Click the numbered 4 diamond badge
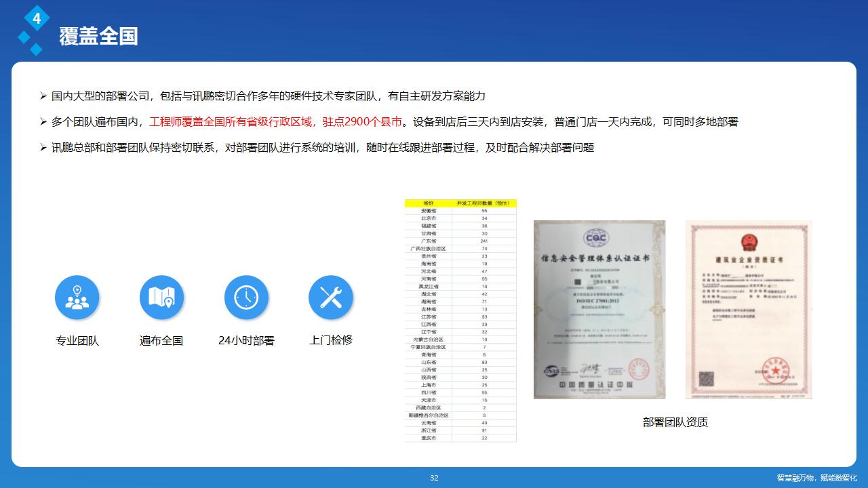The height and width of the screenshot is (488, 868). point(37,19)
